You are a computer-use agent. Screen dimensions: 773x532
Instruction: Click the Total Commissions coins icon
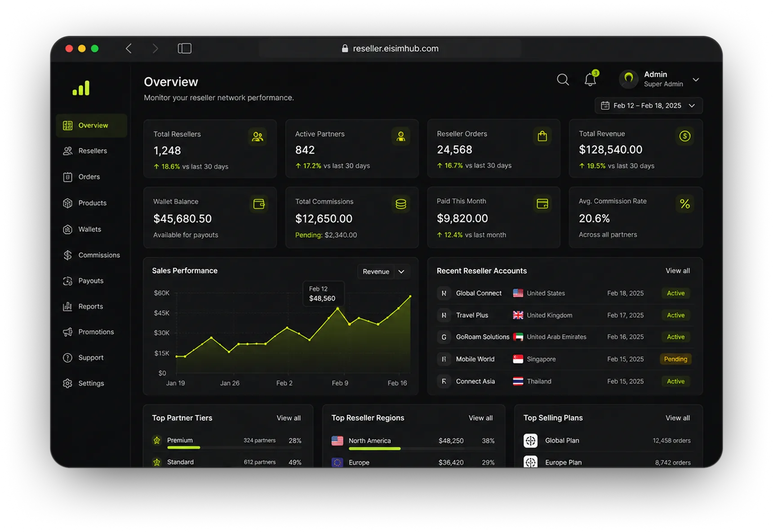coord(400,204)
